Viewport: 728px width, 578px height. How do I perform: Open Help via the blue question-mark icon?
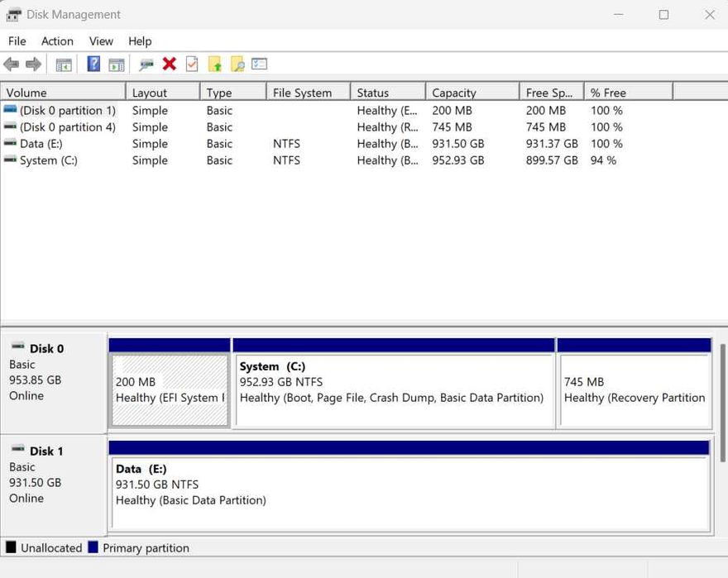click(93, 64)
